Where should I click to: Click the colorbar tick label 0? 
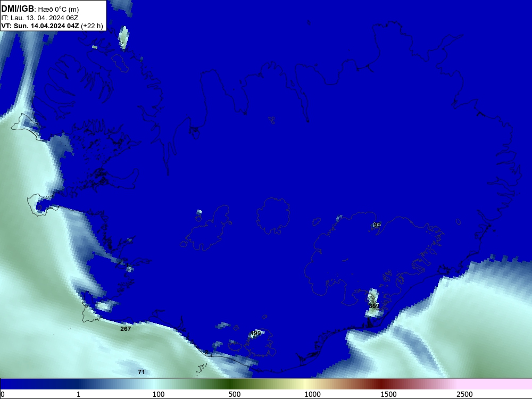click(3, 394)
